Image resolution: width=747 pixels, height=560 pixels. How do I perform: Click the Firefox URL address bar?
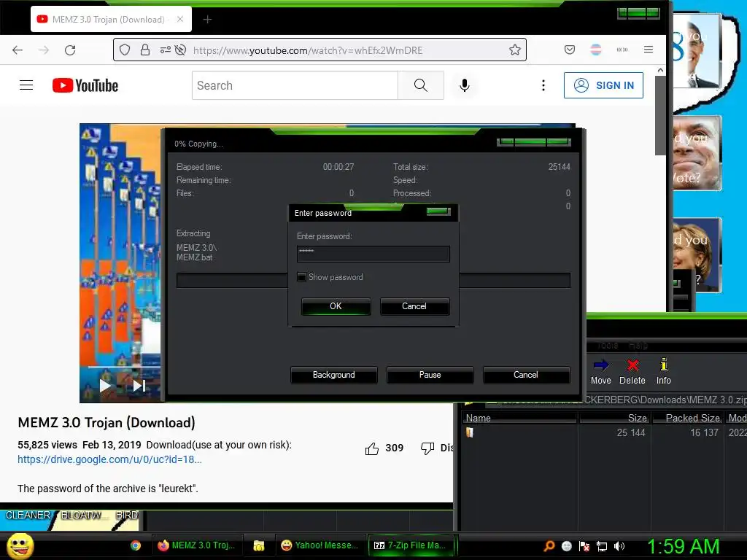pos(320,50)
